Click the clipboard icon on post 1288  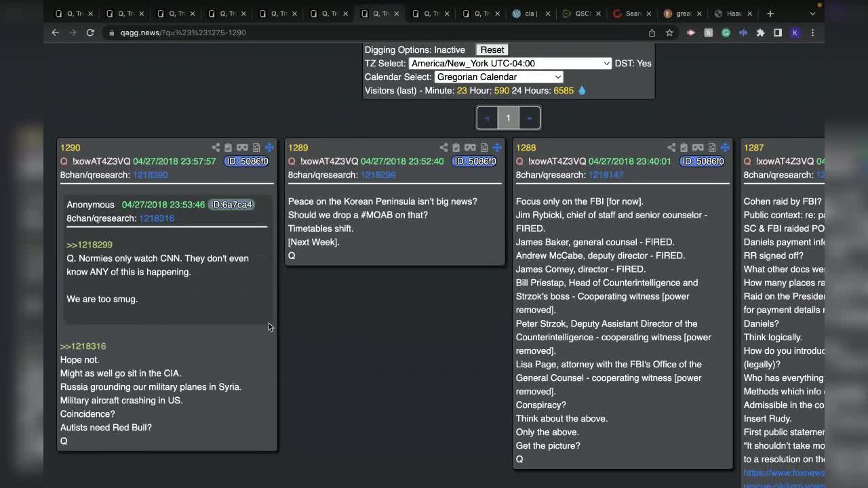(684, 147)
